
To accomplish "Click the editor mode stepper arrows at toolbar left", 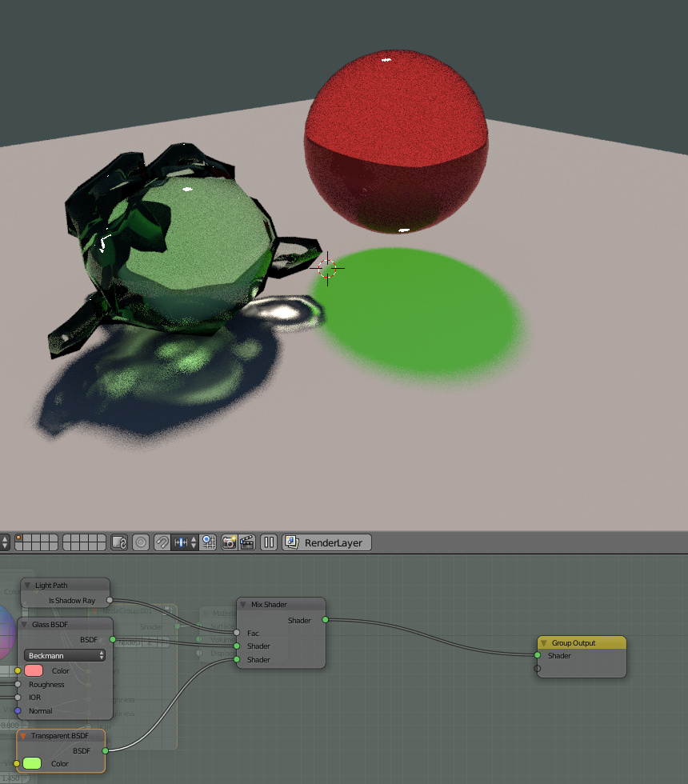I will coord(5,542).
